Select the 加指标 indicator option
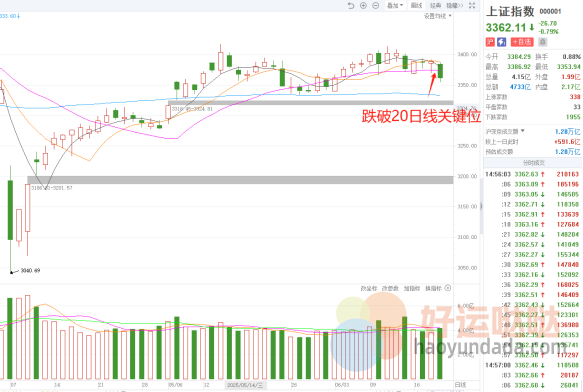 pyautogui.click(x=412, y=288)
